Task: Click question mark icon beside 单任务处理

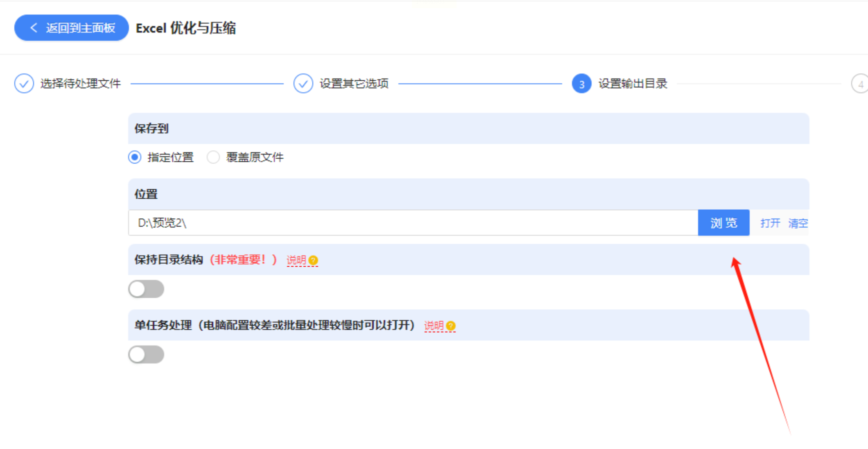Action: [451, 326]
